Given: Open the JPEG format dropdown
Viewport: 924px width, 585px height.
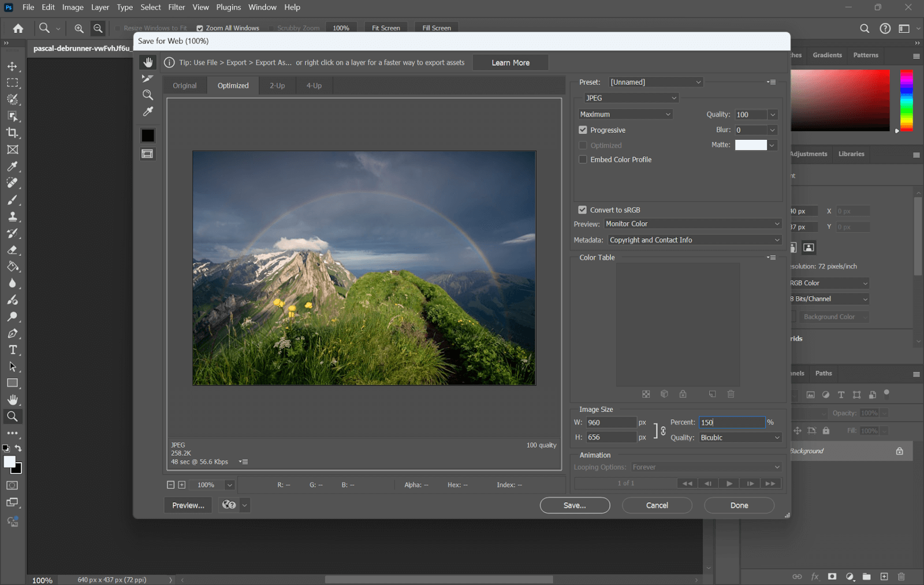Looking at the screenshot, I should coord(631,98).
